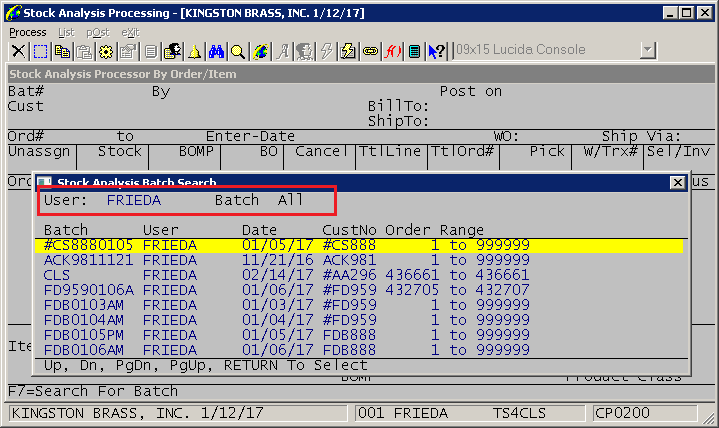Click the grayed person figure icon
Screen dimensions: 719x428
(304, 51)
